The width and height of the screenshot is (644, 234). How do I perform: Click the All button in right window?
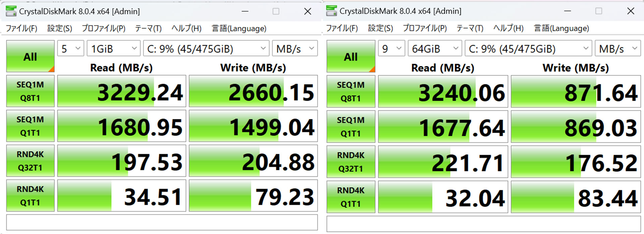click(351, 56)
